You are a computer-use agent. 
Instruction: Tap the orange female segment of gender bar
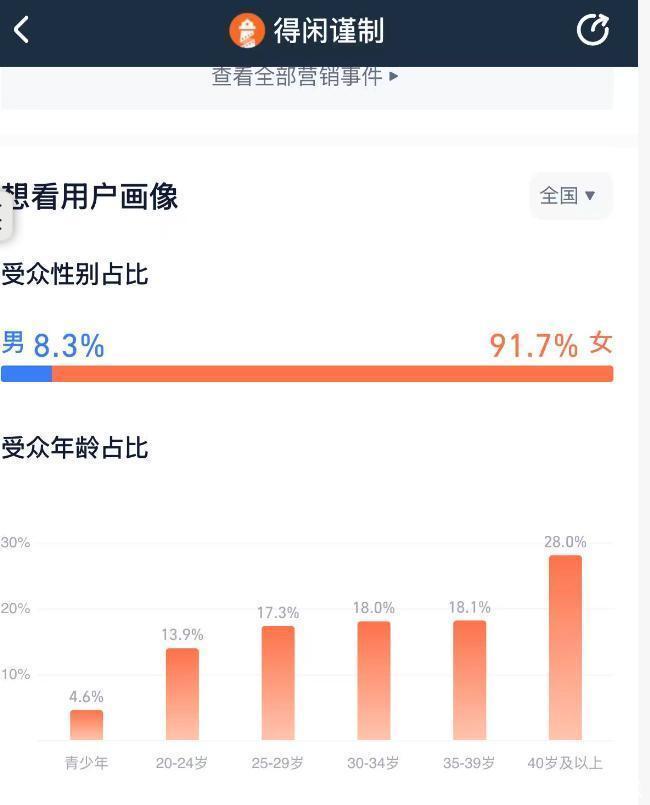pyautogui.click(x=332, y=374)
